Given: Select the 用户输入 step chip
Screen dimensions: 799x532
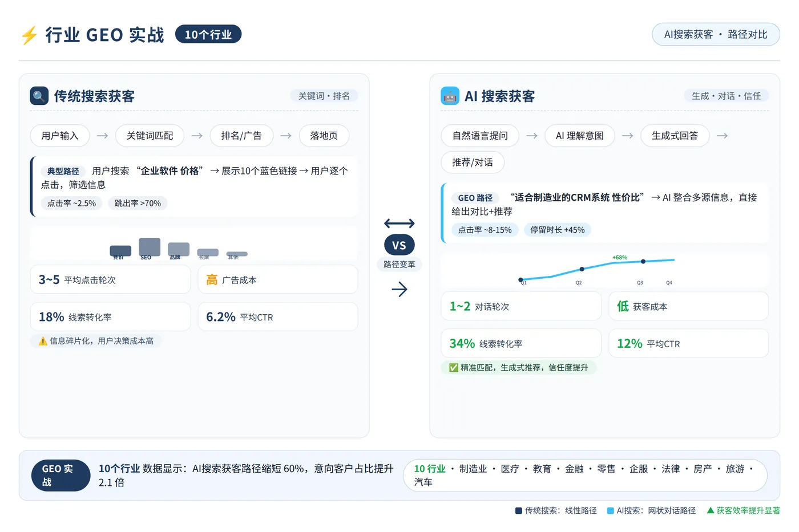Looking at the screenshot, I should point(60,136).
